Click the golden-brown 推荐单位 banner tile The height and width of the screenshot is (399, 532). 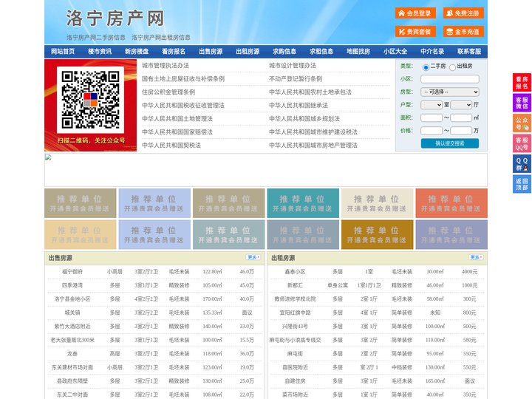378,235
